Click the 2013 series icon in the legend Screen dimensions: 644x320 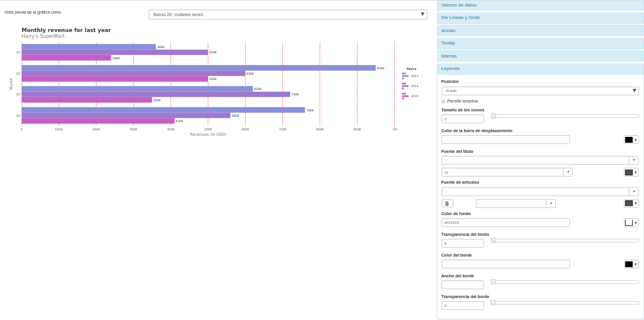(404, 76)
